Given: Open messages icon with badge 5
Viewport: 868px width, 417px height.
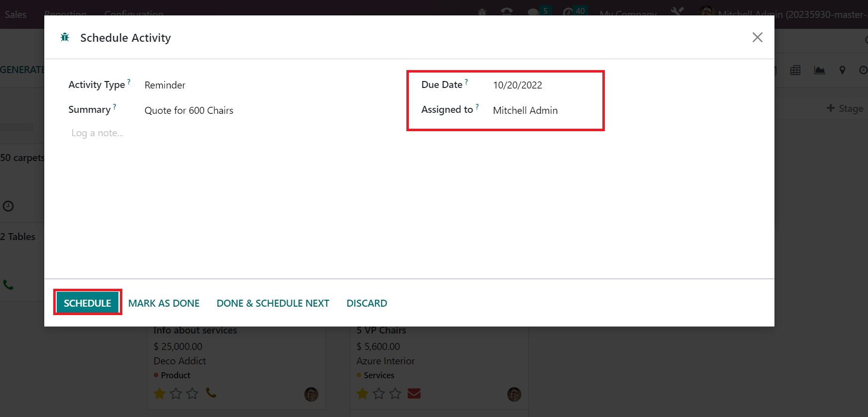Looking at the screenshot, I should tap(538, 12).
